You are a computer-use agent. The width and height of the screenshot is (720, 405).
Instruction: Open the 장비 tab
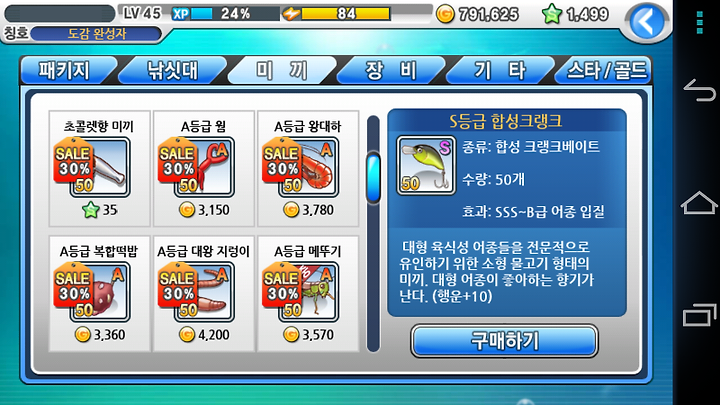pos(391,70)
